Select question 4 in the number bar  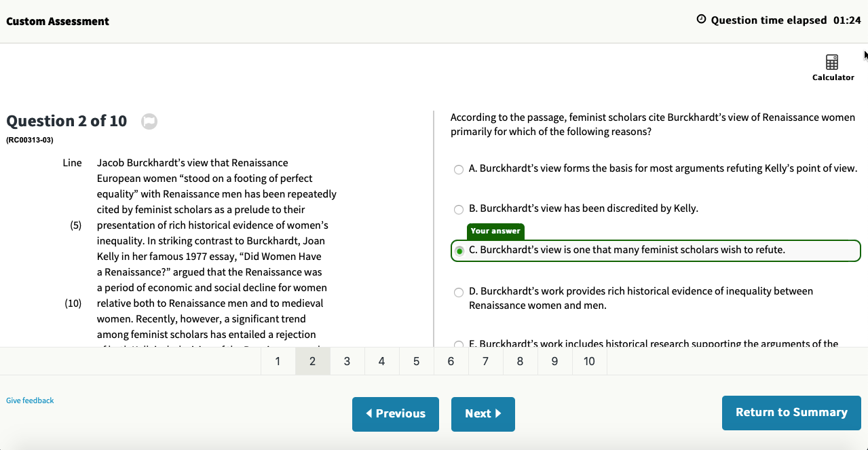381,361
